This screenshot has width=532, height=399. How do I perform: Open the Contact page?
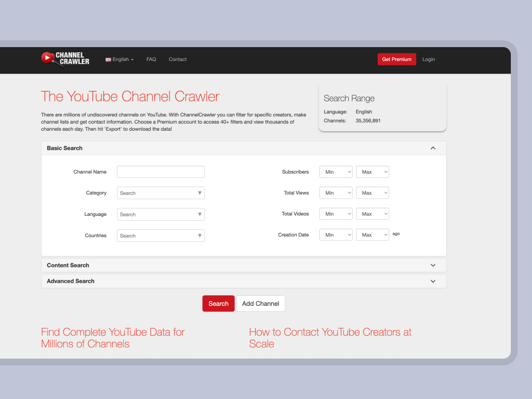click(177, 59)
